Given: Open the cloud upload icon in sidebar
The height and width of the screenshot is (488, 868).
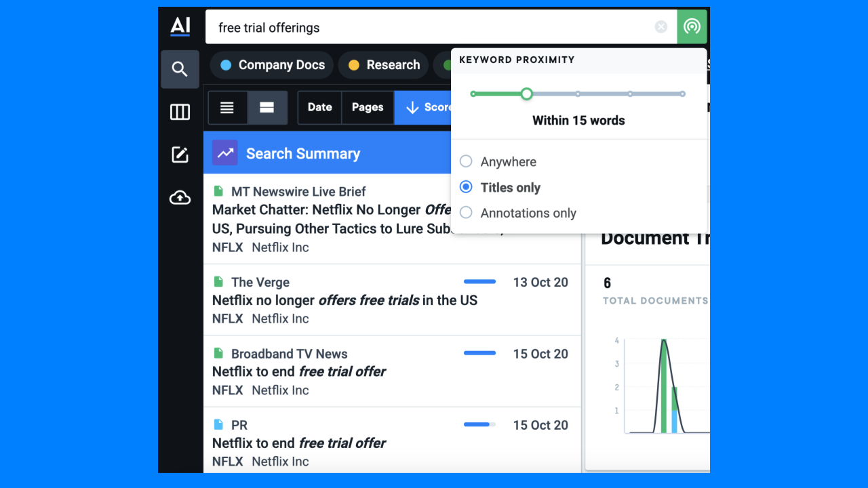Looking at the screenshot, I should (x=180, y=197).
